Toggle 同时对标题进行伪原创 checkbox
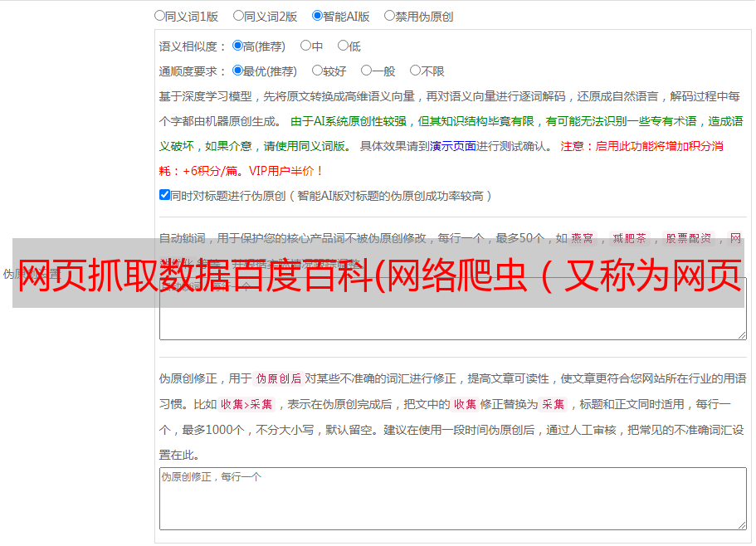The width and height of the screenshot is (756, 546). tap(164, 195)
